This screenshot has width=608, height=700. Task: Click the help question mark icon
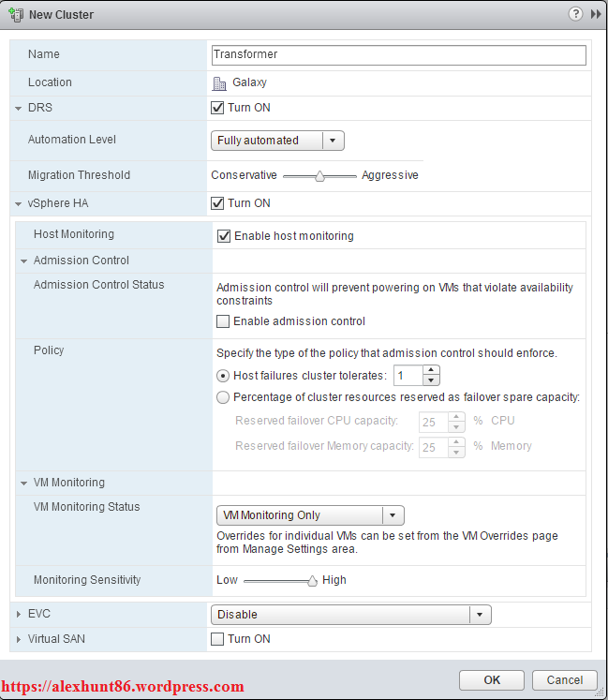[x=574, y=15]
